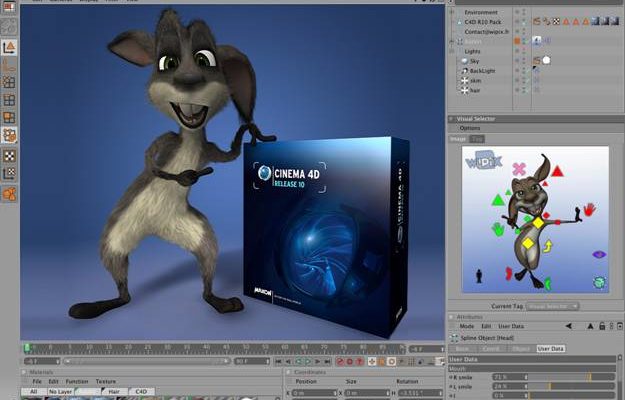Open the Materials Texture menu
Image resolution: width=625 pixels, height=400 pixels.
(x=106, y=381)
